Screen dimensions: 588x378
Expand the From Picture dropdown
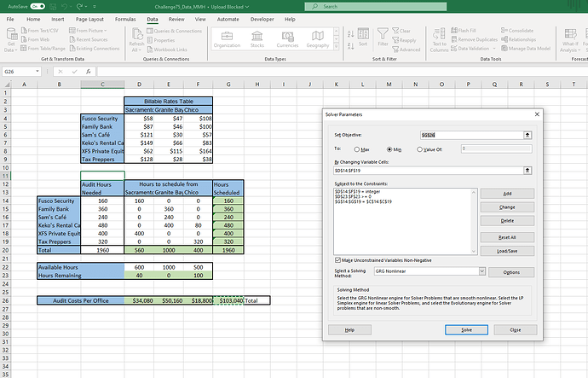(106, 31)
